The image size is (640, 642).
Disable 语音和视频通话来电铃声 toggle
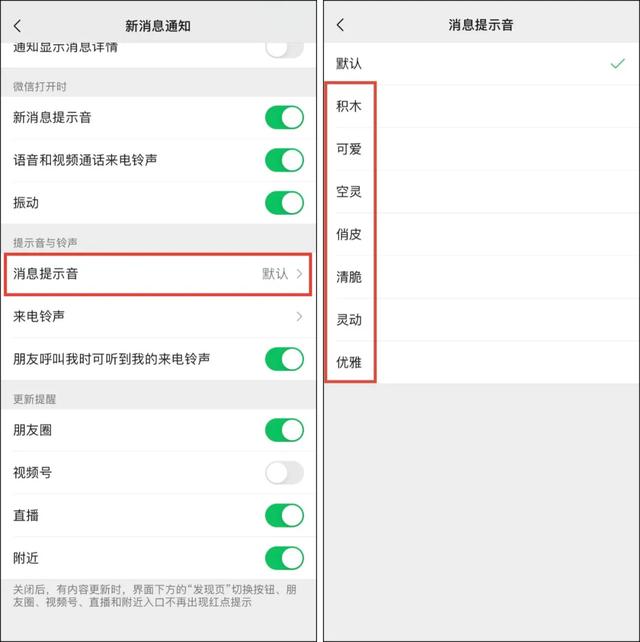click(284, 160)
